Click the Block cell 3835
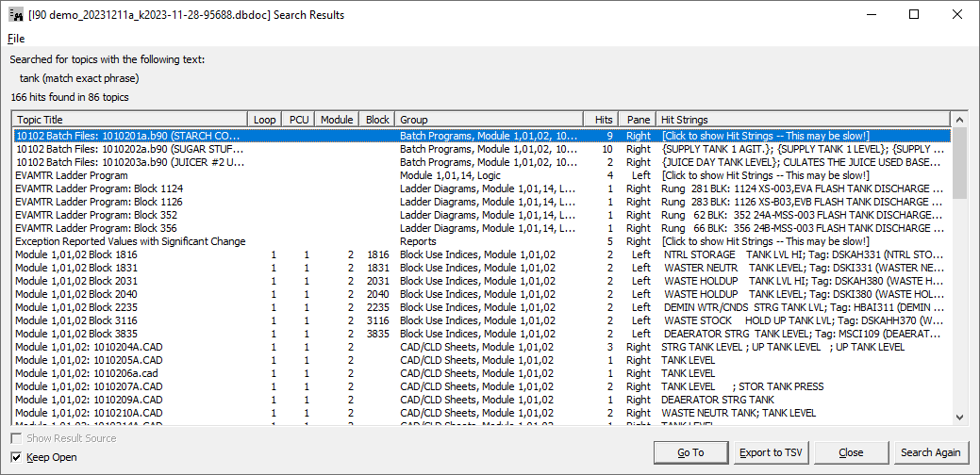The image size is (980, 475). coord(378,334)
